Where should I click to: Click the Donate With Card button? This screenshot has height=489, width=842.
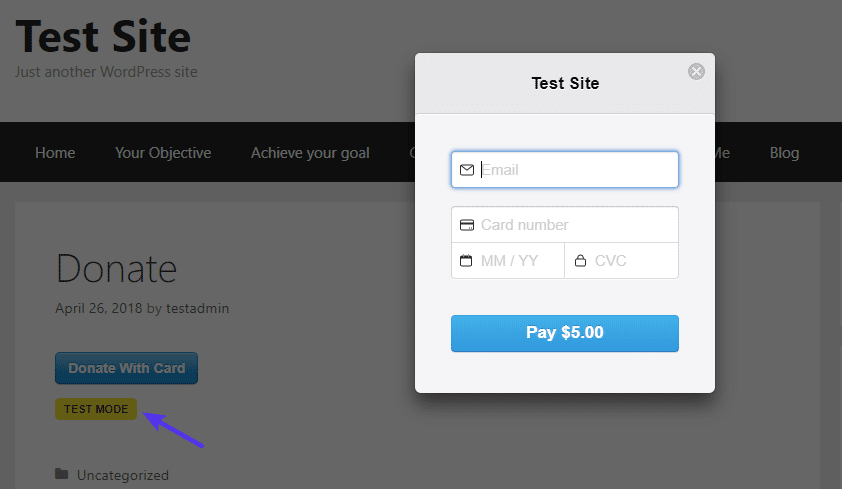click(x=127, y=368)
